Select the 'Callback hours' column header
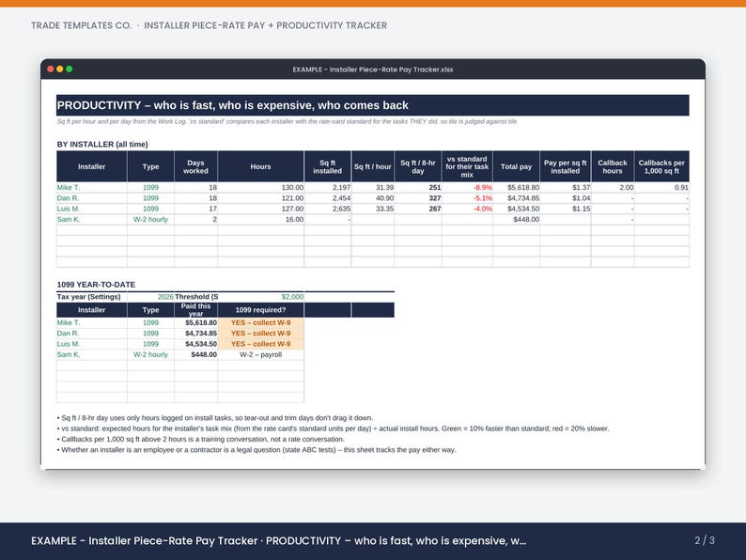 coord(613,166)
